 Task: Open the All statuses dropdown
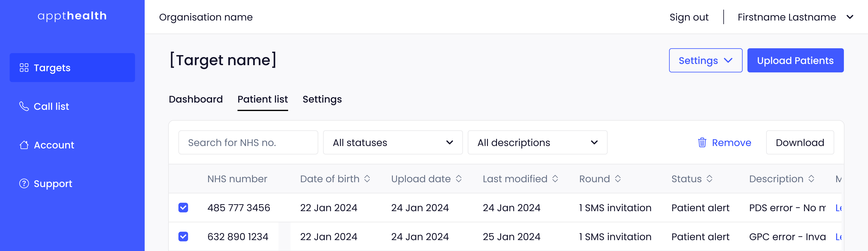pos(393,142)
